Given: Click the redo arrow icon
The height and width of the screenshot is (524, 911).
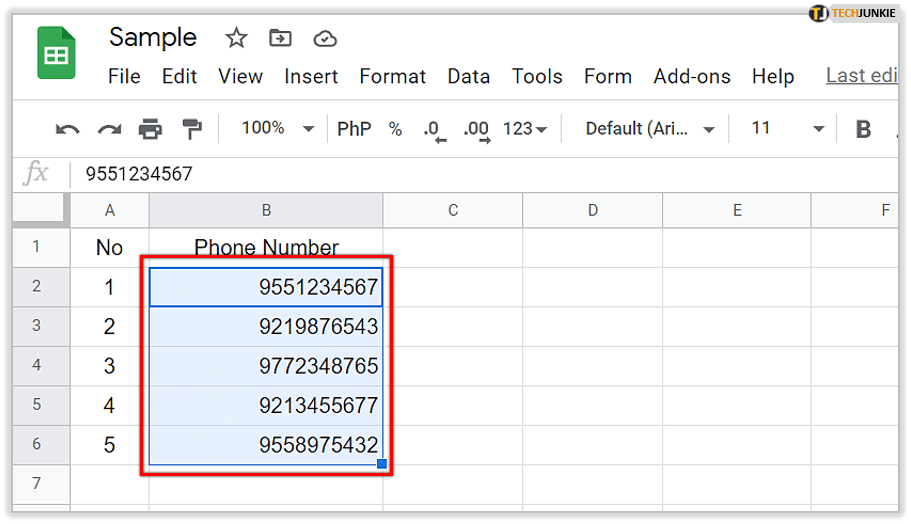Looking at the screenshot, I should (108, 129).
